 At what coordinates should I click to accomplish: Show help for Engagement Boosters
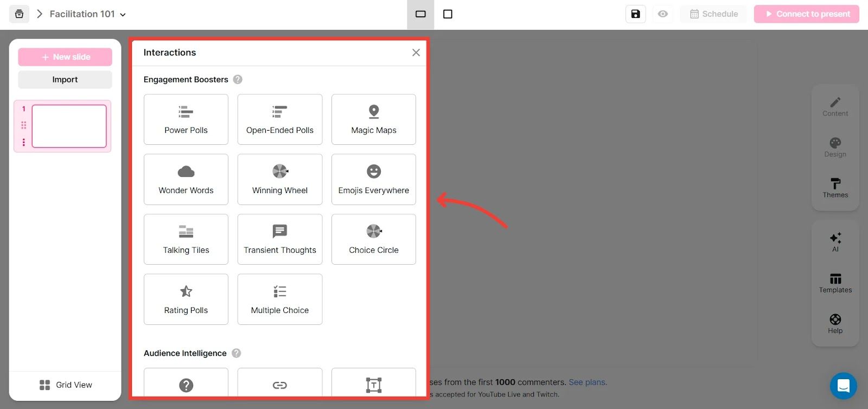coord(238,80)
